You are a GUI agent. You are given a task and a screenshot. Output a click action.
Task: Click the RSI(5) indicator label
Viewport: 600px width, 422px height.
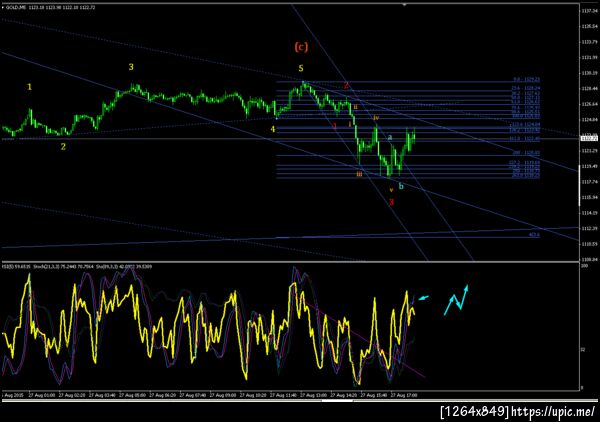(x=16, y=266)
